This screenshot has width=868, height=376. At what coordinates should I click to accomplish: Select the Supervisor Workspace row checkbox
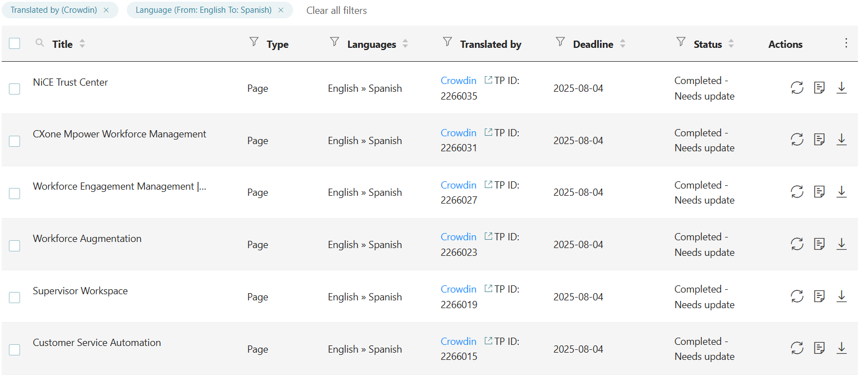(14, 298)
